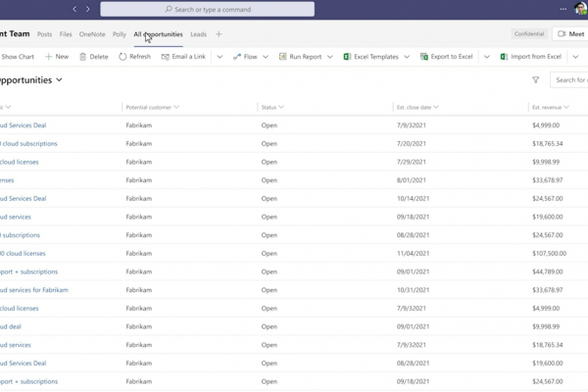Open the 'ud deal' opportunity link
This screenshot has width=588, height=392.
[11, 326]
